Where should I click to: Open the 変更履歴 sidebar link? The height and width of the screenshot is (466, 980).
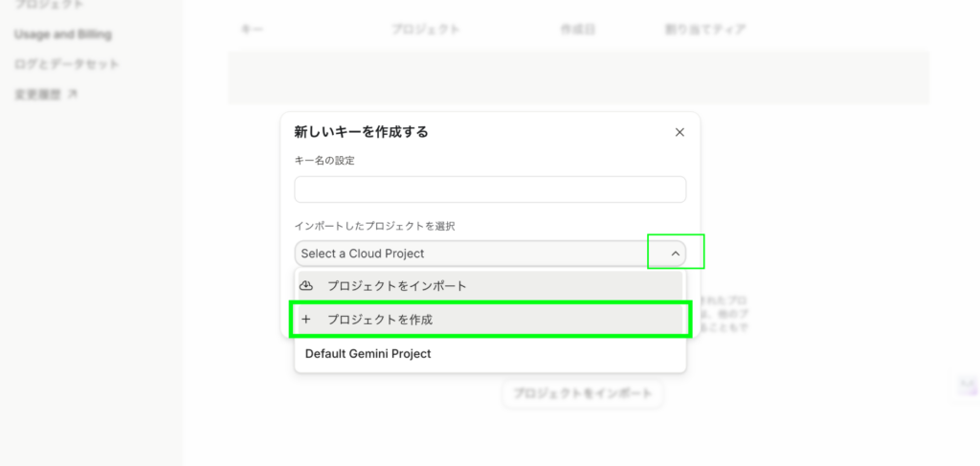(40, 94)
